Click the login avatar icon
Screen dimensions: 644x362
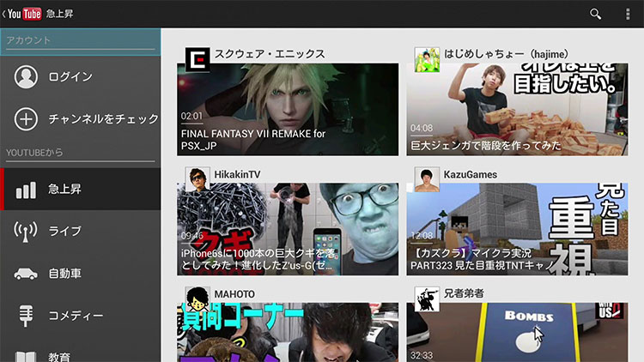[x=26, y=76]
